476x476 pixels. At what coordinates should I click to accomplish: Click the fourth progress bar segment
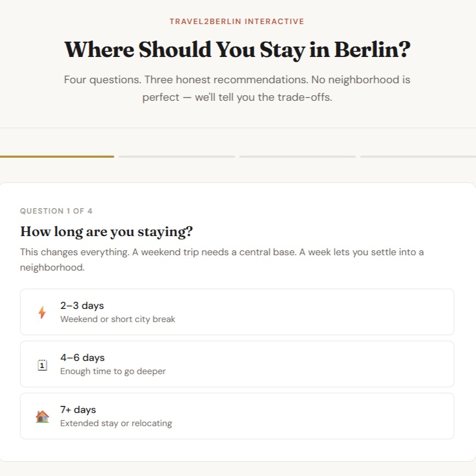pos(418,157)
